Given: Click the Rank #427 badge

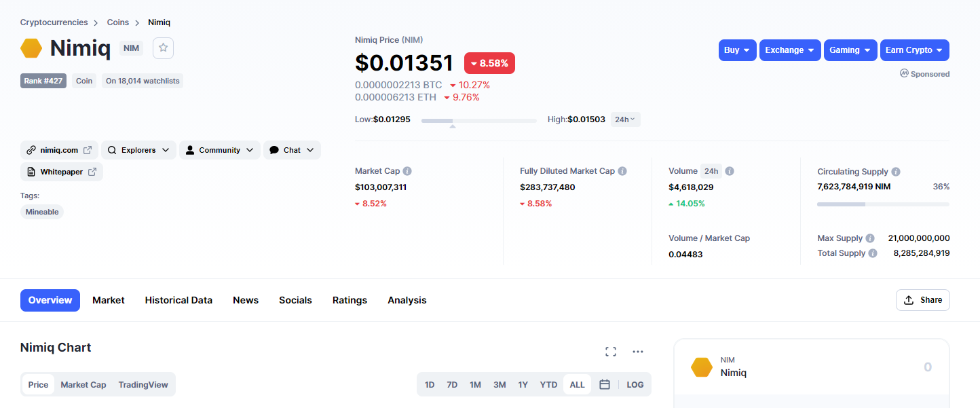Looking at the screenshot, I should [x=43, y=81].
